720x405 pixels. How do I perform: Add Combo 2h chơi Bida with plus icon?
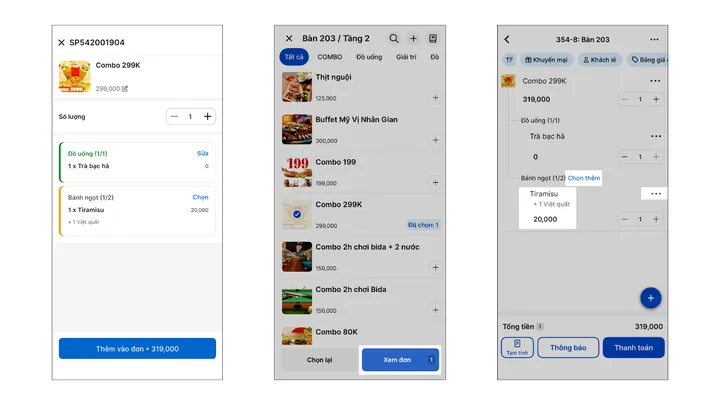(435, 310)
